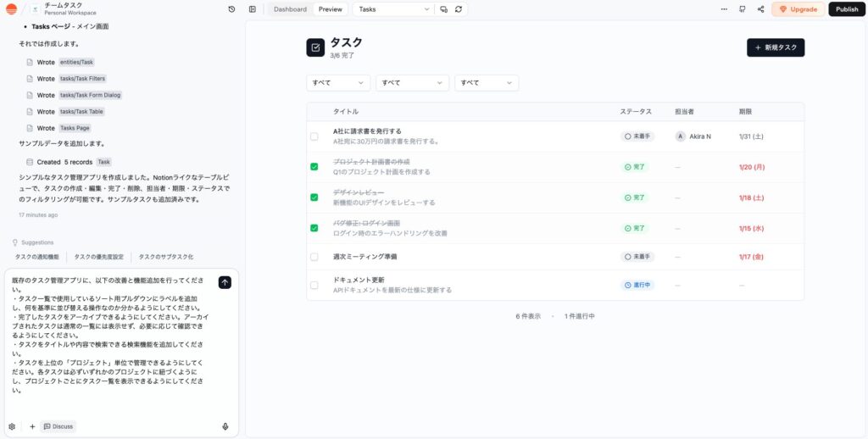Image resolution: width=868 pixels, height=439 pixels.
Task: Click the microphone voice input icon
Action: coord(225,426)
